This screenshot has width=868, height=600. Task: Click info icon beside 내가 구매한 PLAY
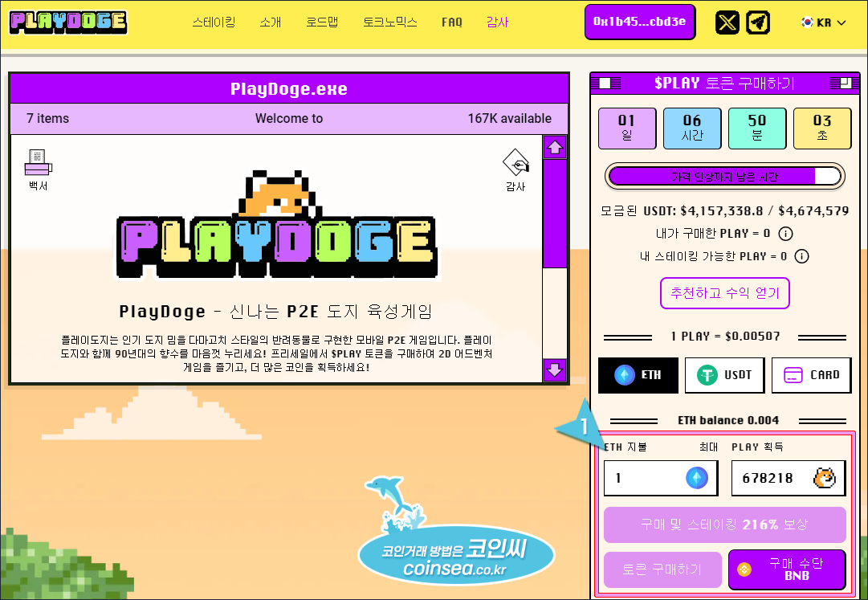785,234
